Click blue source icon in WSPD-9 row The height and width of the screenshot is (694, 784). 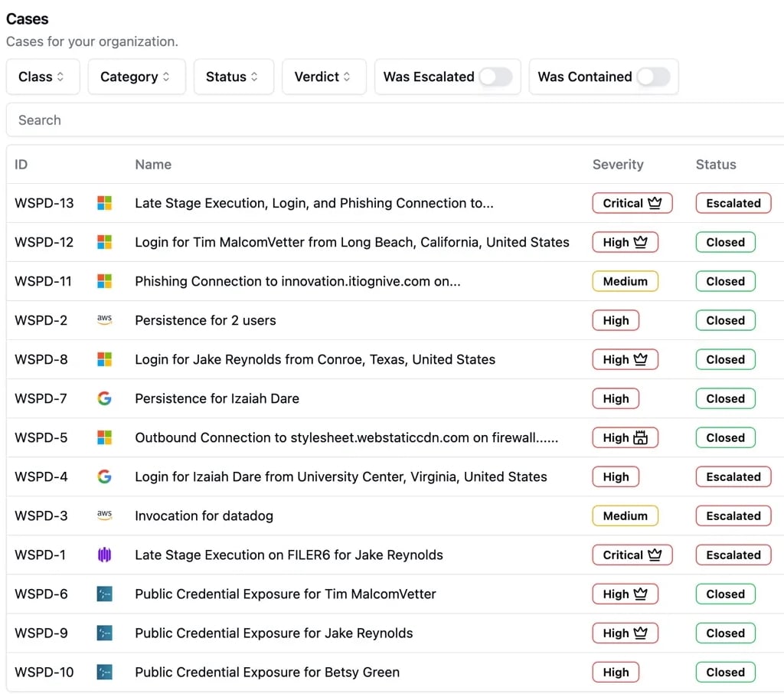coord(104,633)
